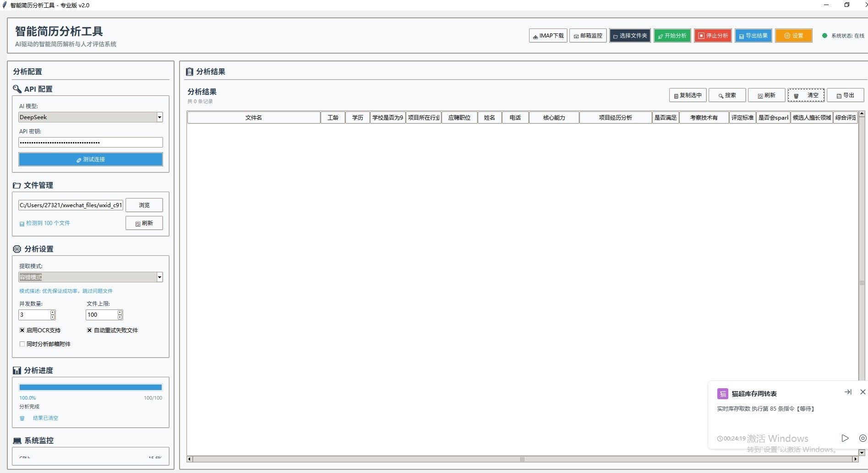Click the 学历 column header
The width and height of the screenshot is (868, 473).
(x=358, y=118)
